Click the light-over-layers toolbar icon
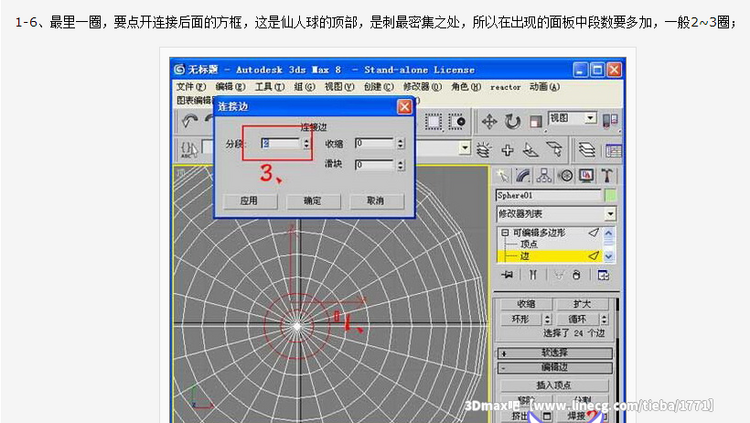The height and width of the screenshot is (423, 750). pyautogui.click(x=484, y=150)
